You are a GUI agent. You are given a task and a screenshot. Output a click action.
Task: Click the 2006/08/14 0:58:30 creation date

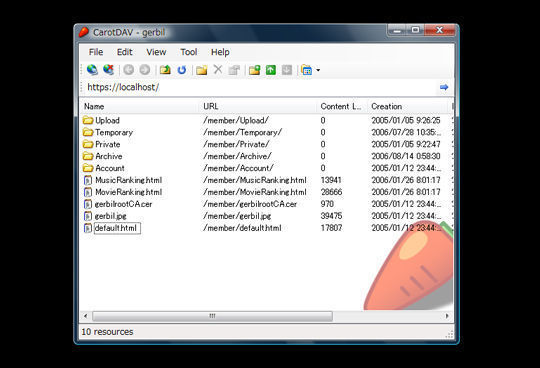406,156
